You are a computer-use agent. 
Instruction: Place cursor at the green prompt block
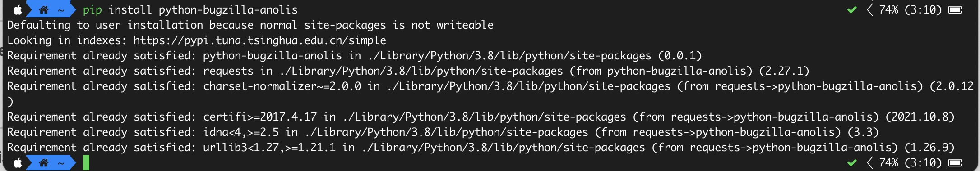coord(86,163)
